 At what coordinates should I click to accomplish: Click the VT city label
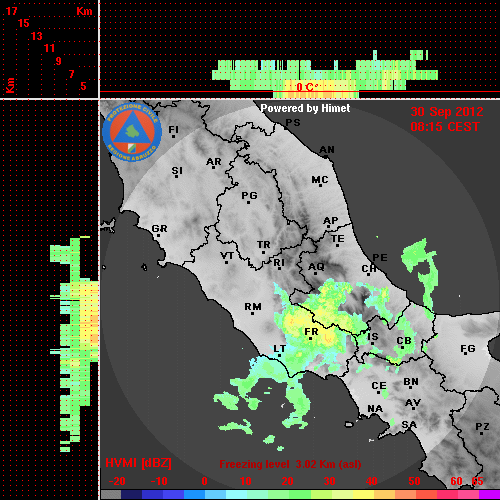tap(227, 256)
